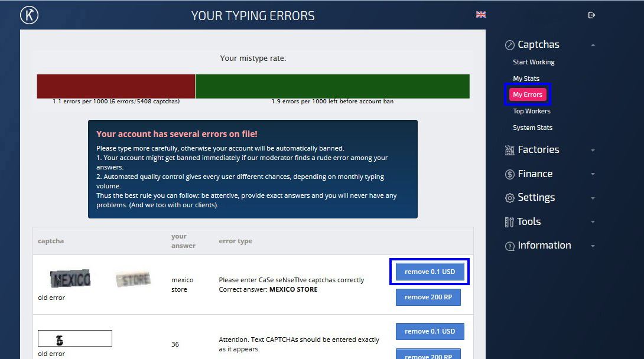Click 'old error' label under MEXICO captcha

(x=51, y=298)
